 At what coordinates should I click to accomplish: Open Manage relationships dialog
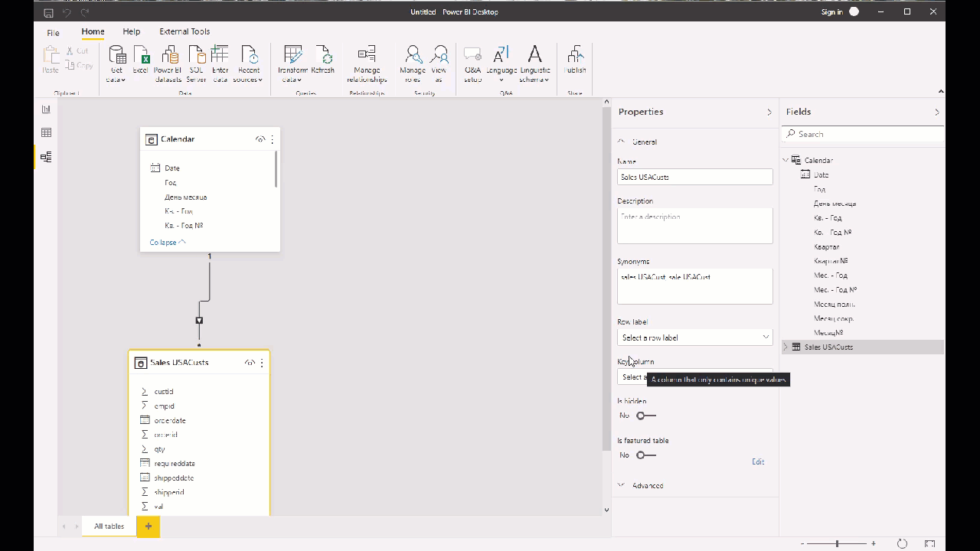click(367, 64)
